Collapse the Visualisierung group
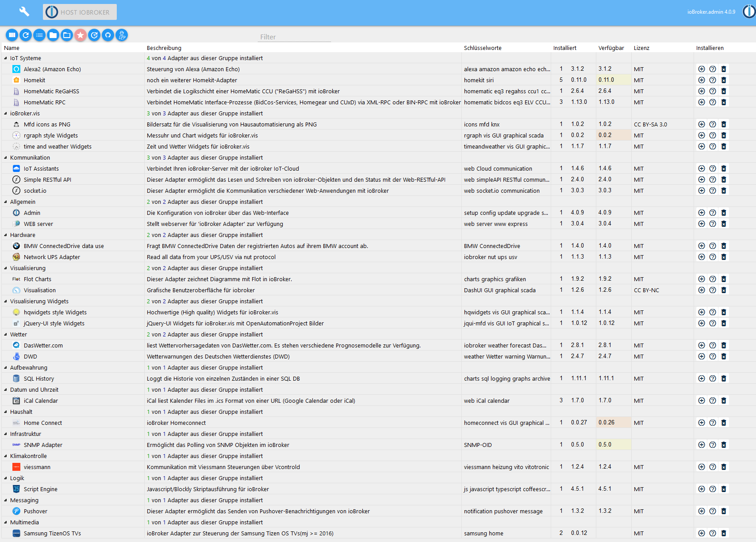This screenshot has height=542, width=756. [6, 268]
